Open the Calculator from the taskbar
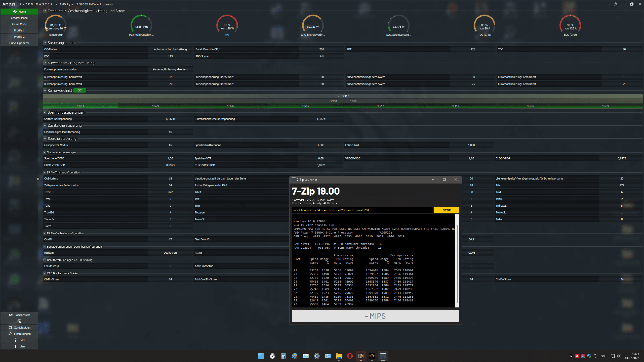The image size is (644, 362). coord(283,356)
